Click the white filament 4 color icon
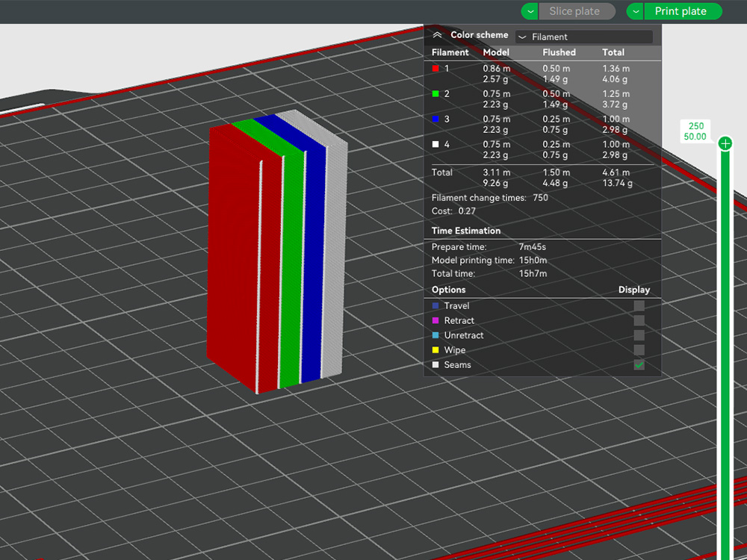Image resolution: width=747 pixels, height=560 pixels. (x=436, y=144)
